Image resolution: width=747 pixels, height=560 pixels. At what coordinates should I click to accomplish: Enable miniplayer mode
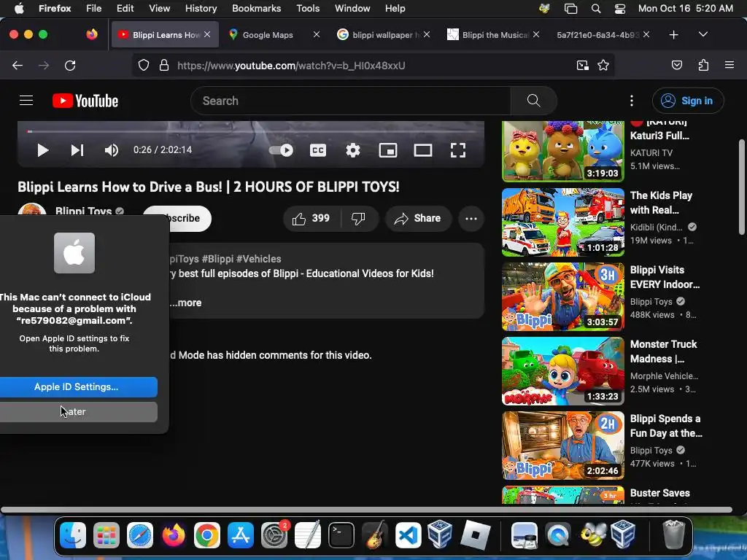388,150
